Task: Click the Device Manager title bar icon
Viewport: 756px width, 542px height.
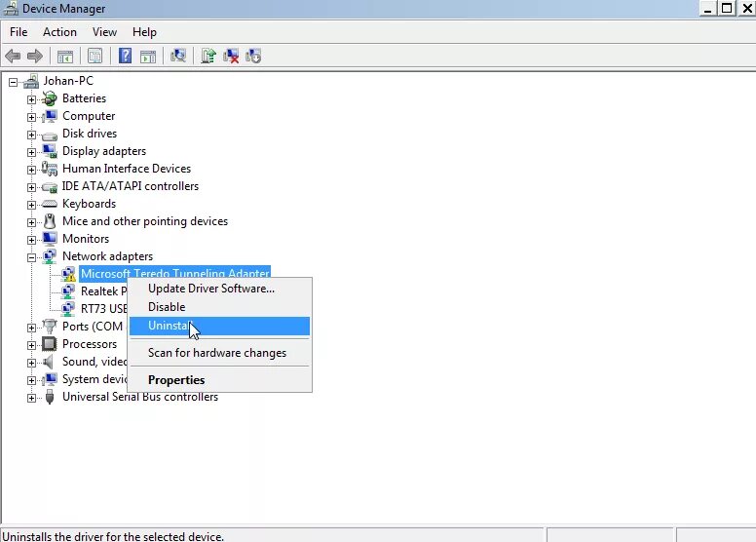Action: point(11,8)
